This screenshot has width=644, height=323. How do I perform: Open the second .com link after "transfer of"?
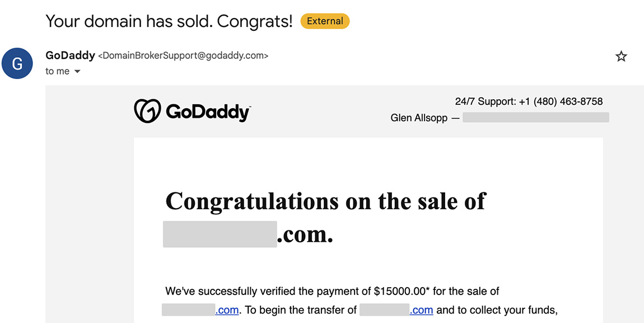[x=421, y=310]
